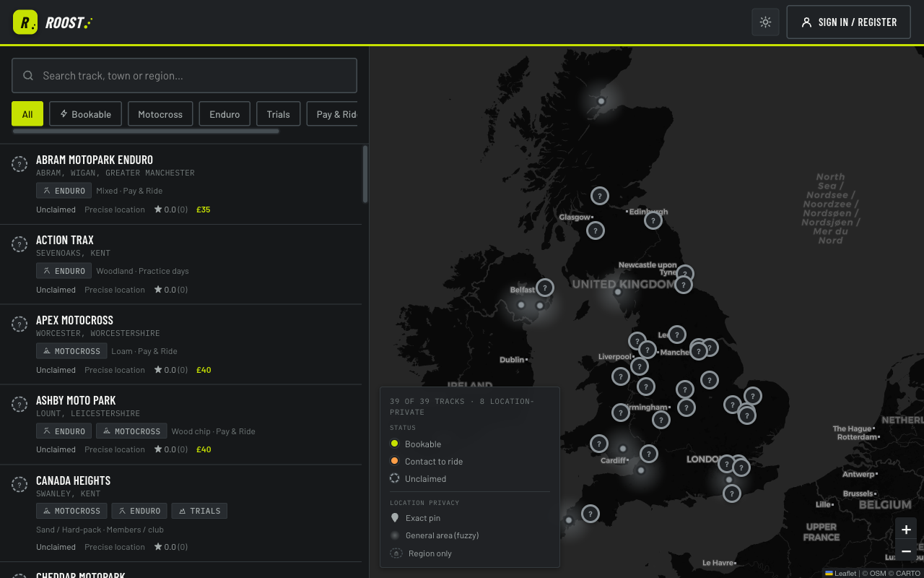Image resolution: width=924 pixels, height=578 pixels.
Task: Filter tracks by Enduro
Action: (x=225, y=114)
